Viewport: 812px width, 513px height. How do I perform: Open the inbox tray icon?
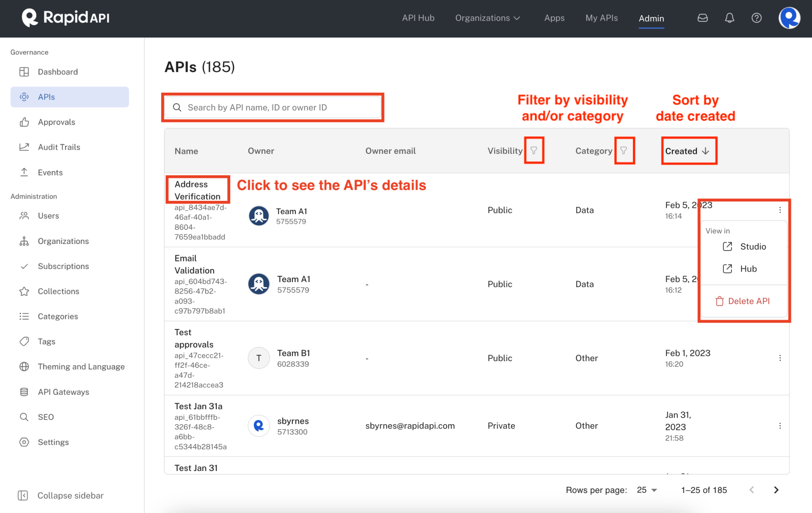click(703, 18)
